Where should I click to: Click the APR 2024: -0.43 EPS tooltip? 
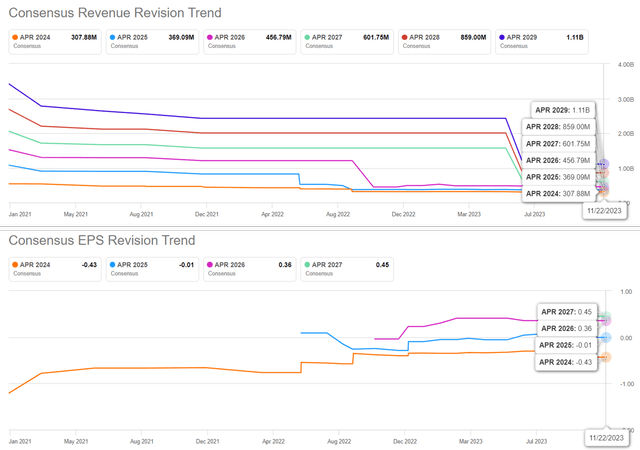click(567, 361)
